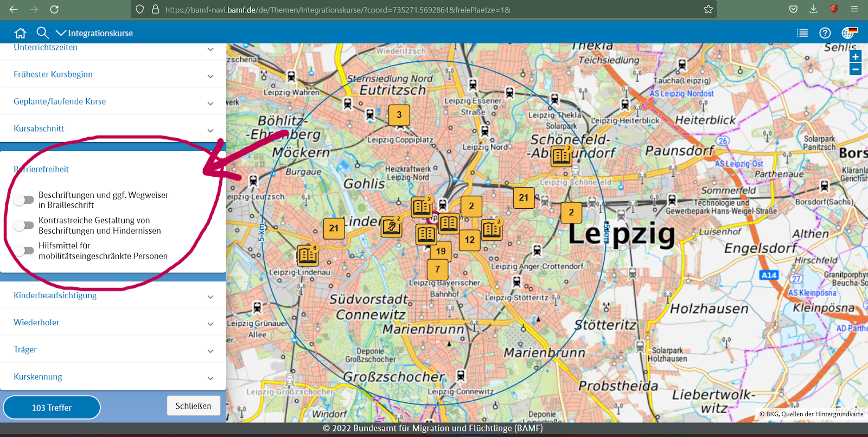Expand the Träger filter
The width and height of the screenshot is (868, 437).
coord(113,350)
